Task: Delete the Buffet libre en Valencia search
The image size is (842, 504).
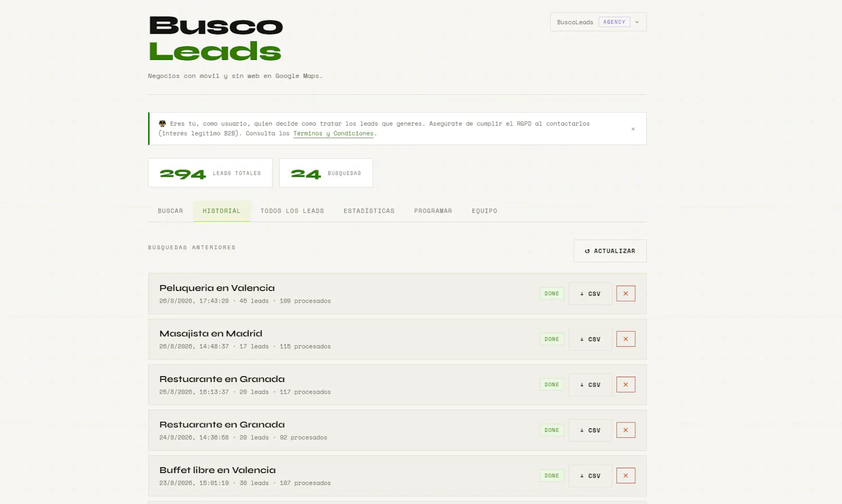Action: 626,476
